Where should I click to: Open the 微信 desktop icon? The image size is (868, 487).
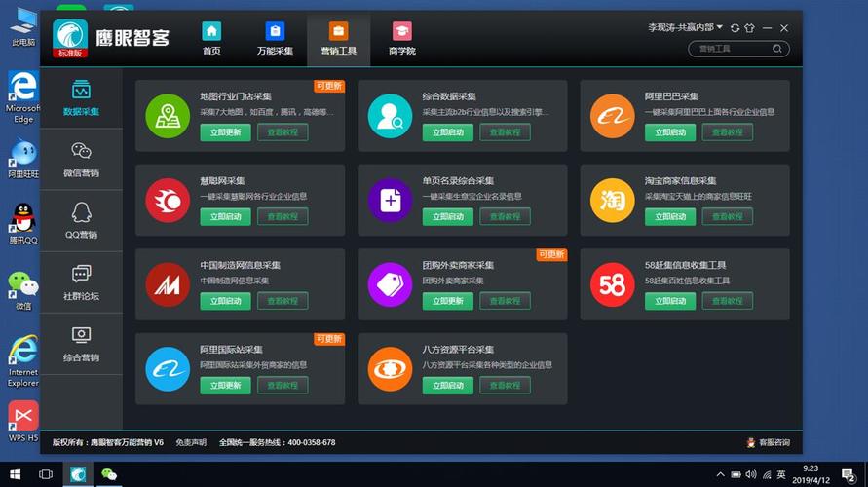coord(22,290)
